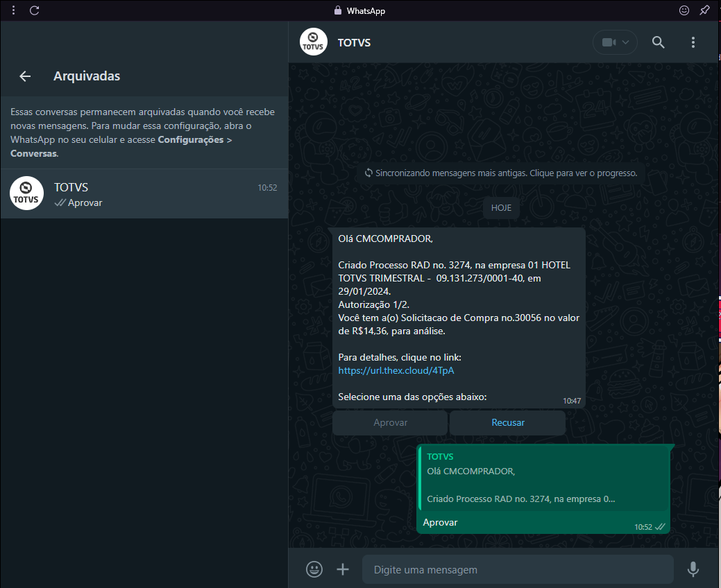Click the TOTVS contact name in the header

coord(354,43)
